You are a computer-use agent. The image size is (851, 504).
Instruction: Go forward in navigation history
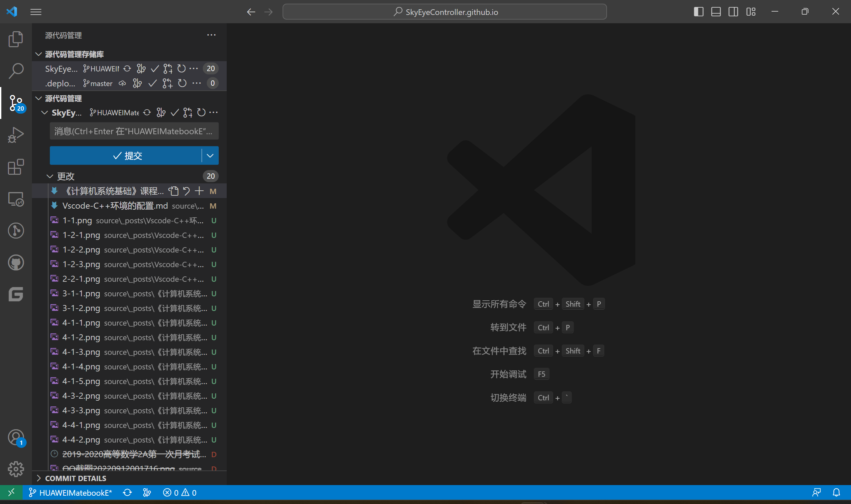coord(268,12)
